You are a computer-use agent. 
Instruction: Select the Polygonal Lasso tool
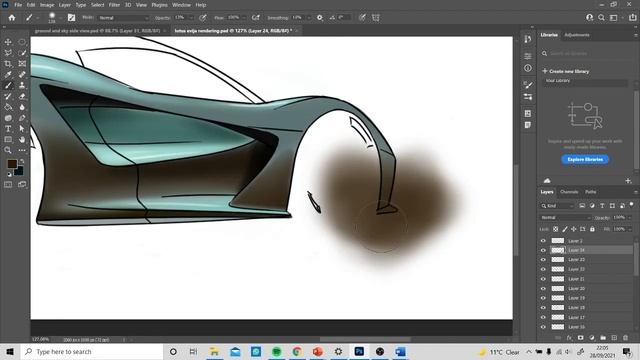click(x=8, y=53)
